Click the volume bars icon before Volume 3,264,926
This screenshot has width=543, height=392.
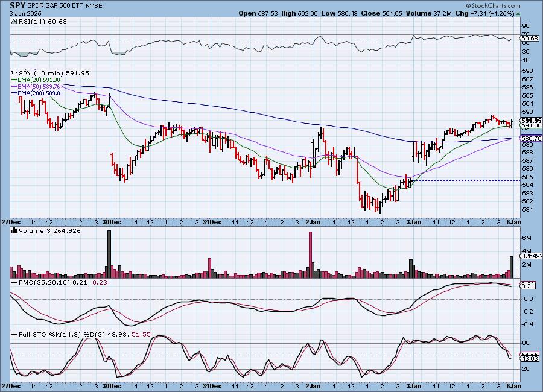tap(14, 230)
